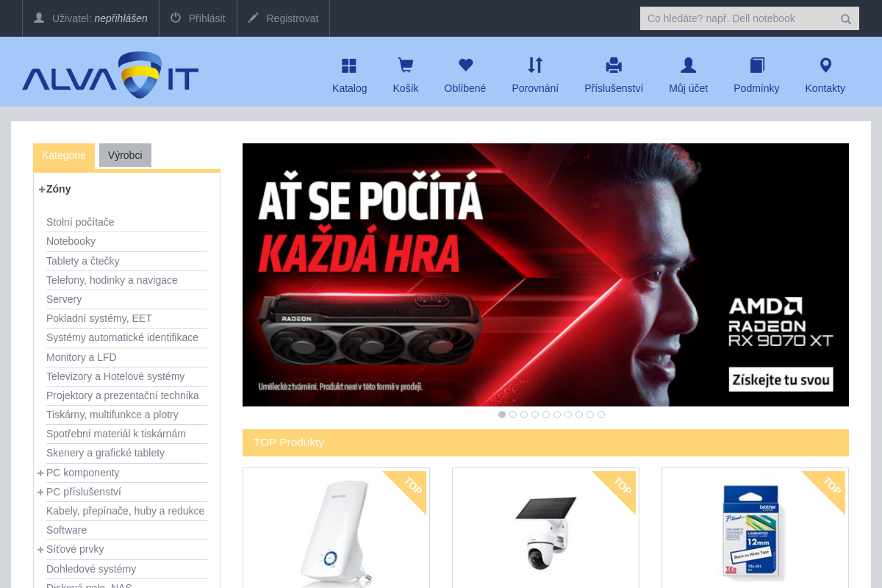The image size is (882, 588).
Task: Select the first banner slide dot
Action: (x=502, y=415)
